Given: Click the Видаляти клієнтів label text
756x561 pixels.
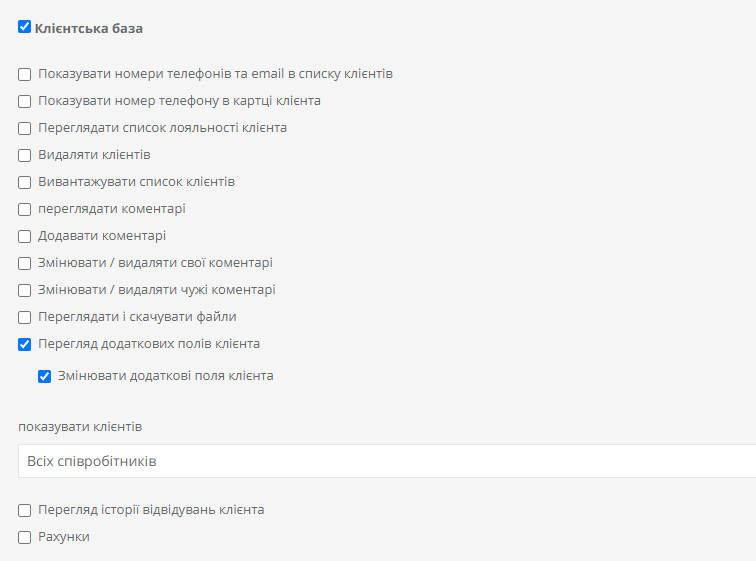Looking at the screenshot, I should 94,155.
